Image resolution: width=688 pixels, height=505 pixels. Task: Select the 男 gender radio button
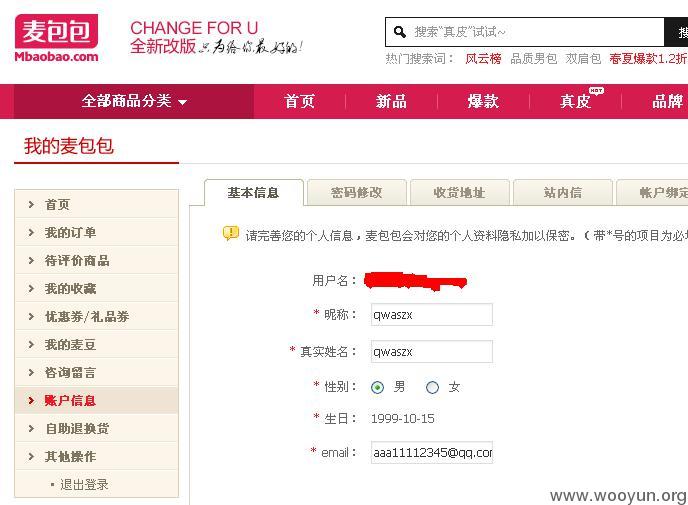(377, 387)
